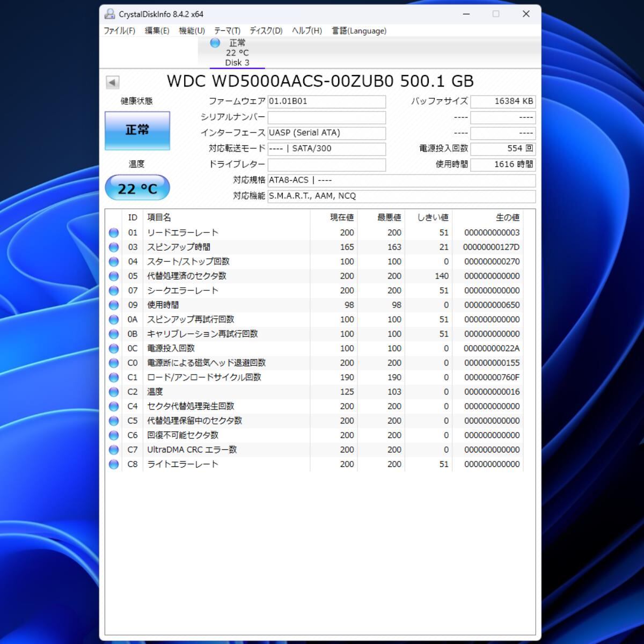Viewport: 644px width, 644px height.
Task: Open the テーマ(T) menu
Action: click(227, 31)
